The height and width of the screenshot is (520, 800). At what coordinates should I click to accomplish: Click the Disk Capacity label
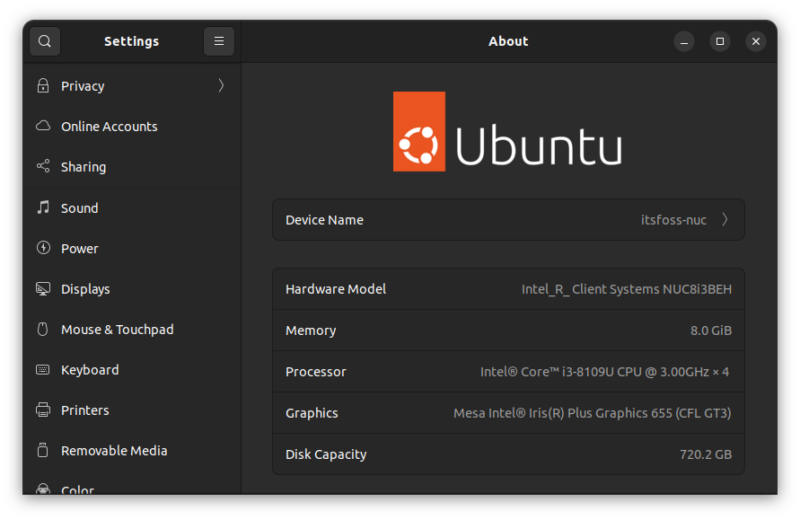pos(326,454)
